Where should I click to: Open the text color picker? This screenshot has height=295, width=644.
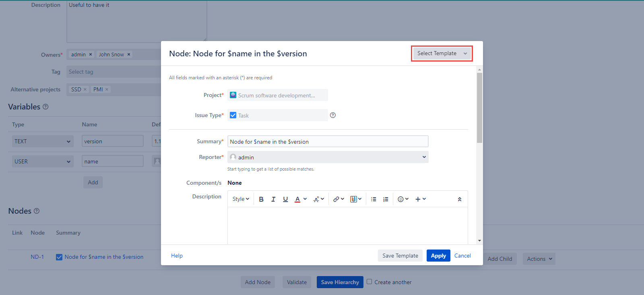[300, 199]
